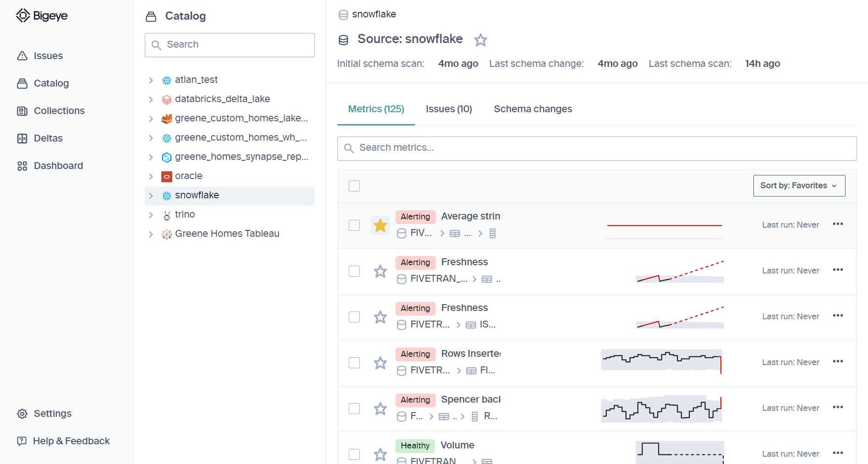The width and height of the screenshot is (868, 464).
Task: Check the Spencer metric checkbox
Action: click(354, 409)
